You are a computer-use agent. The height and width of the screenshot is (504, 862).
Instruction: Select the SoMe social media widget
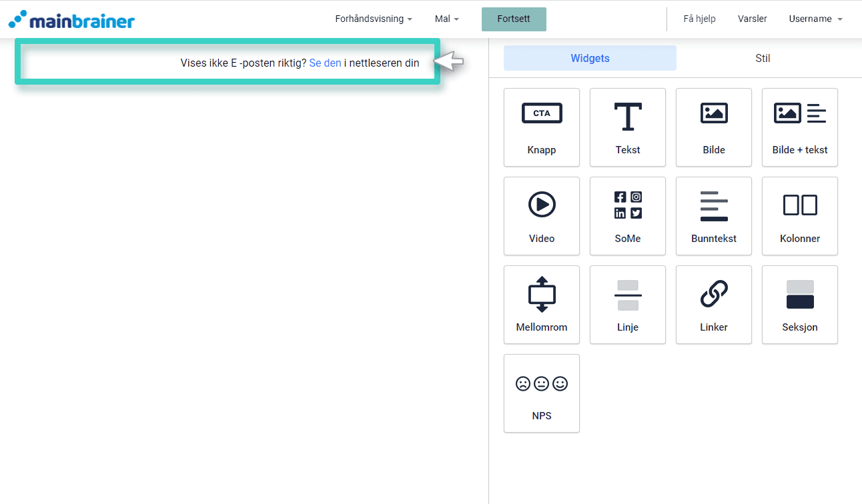(x=627, y=216)
